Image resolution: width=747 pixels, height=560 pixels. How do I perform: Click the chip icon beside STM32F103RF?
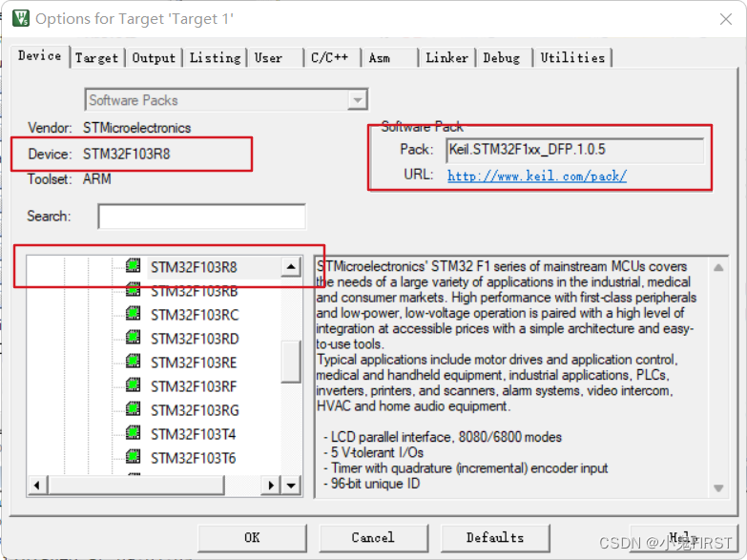tap(134, 384)
